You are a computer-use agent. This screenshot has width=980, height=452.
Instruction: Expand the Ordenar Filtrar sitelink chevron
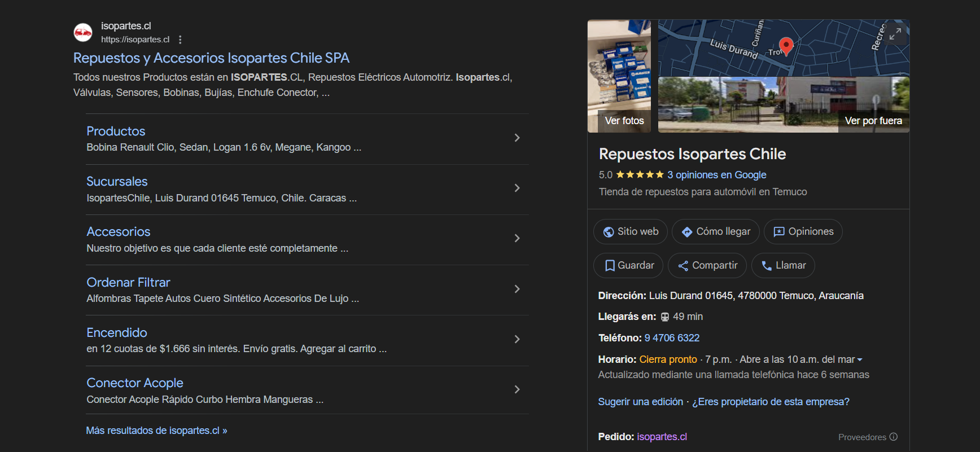517,289
